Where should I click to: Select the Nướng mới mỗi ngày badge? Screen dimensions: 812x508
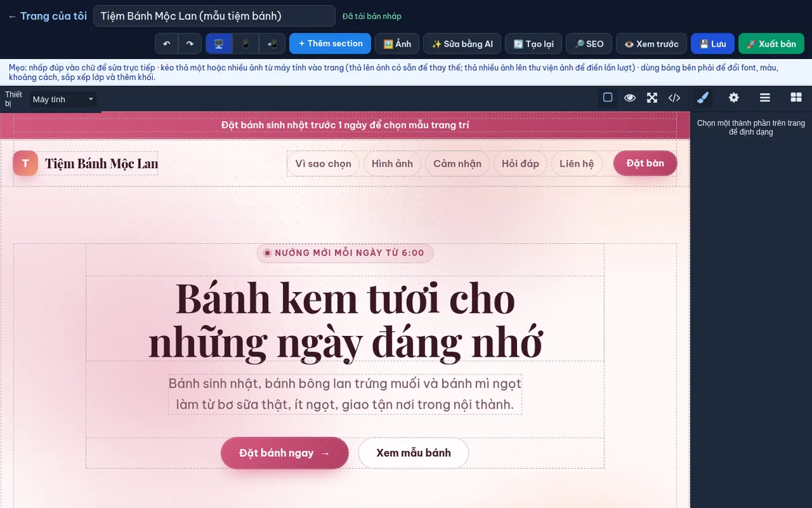pyautogui.click(x=345, y=253)
